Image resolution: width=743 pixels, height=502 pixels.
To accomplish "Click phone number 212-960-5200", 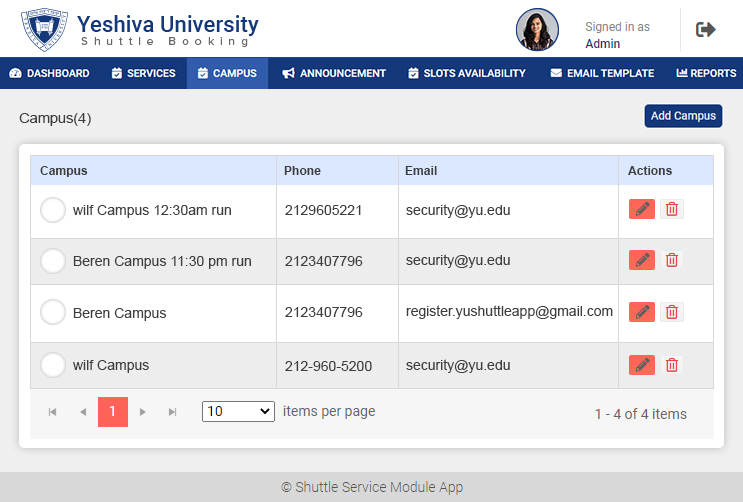I will coord(328,366).
